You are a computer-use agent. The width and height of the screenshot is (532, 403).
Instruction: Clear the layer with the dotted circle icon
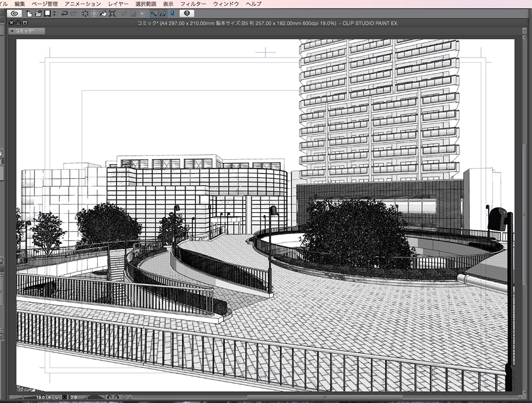85,14
